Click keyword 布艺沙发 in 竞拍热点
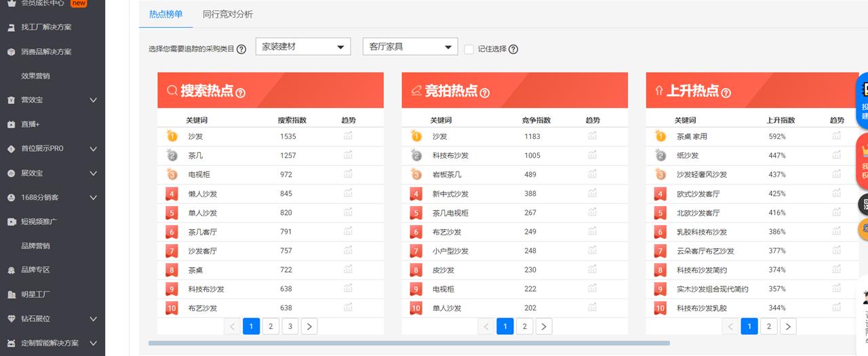The image size is (868, 356). [x=447, y=231]
